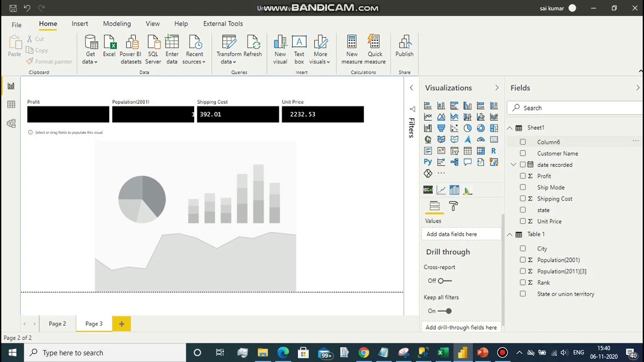Pick the Ribbon chart visualization
The image size is (644, 362).
coord(428,128)
